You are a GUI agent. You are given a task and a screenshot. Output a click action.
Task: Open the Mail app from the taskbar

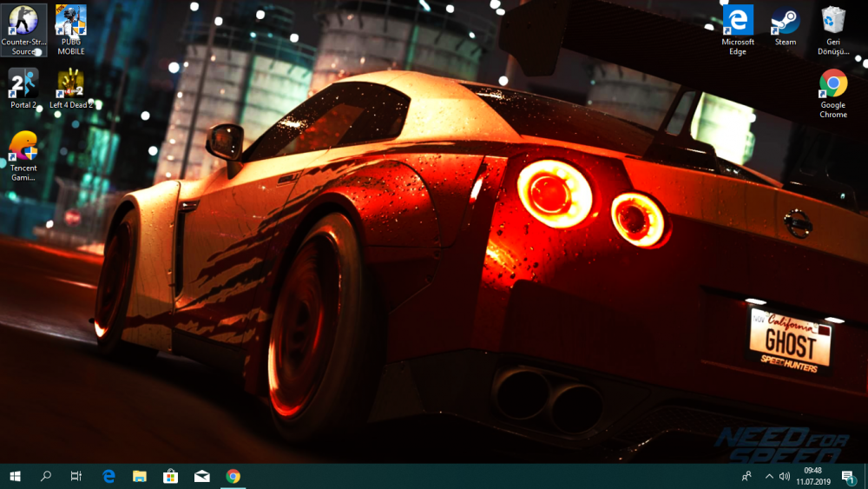202,476
